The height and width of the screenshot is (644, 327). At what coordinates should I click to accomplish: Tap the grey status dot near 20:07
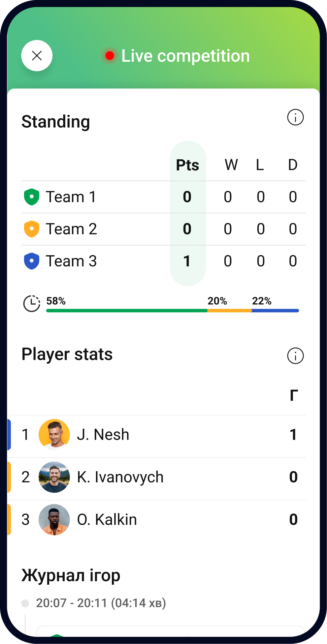coord(25,603)
